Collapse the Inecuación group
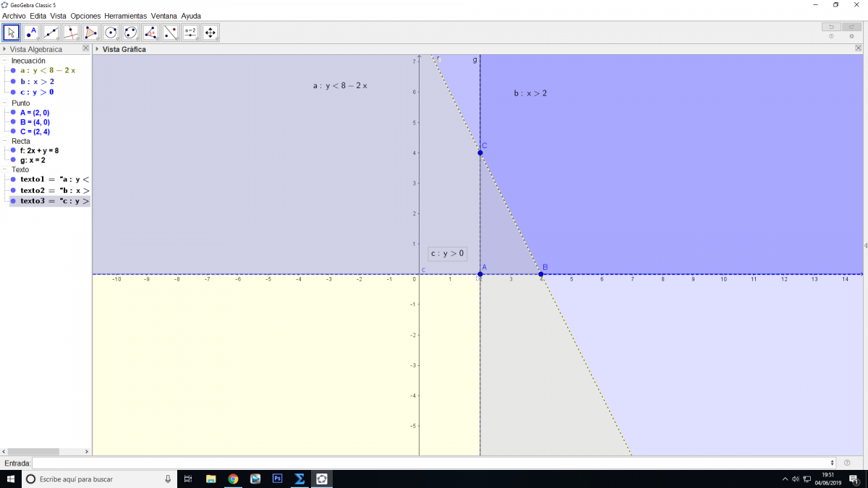868x488 pixels. 6,61
